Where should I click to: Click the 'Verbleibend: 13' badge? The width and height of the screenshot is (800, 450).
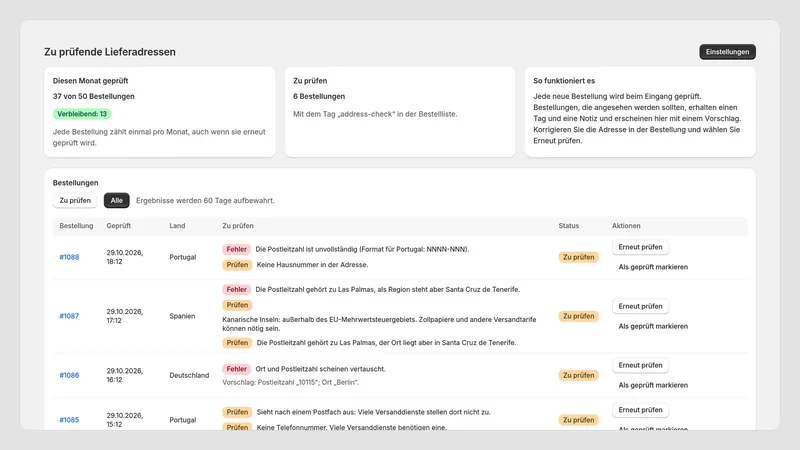pos(82,114)
